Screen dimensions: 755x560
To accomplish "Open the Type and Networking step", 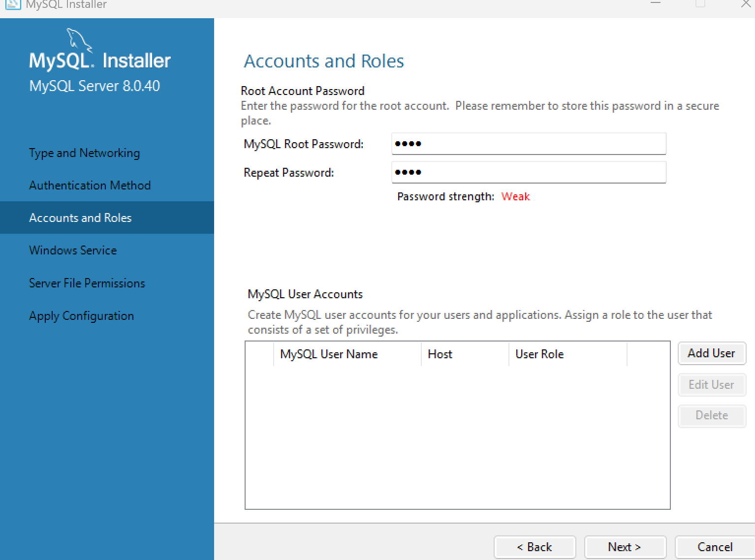I will 84,153.
